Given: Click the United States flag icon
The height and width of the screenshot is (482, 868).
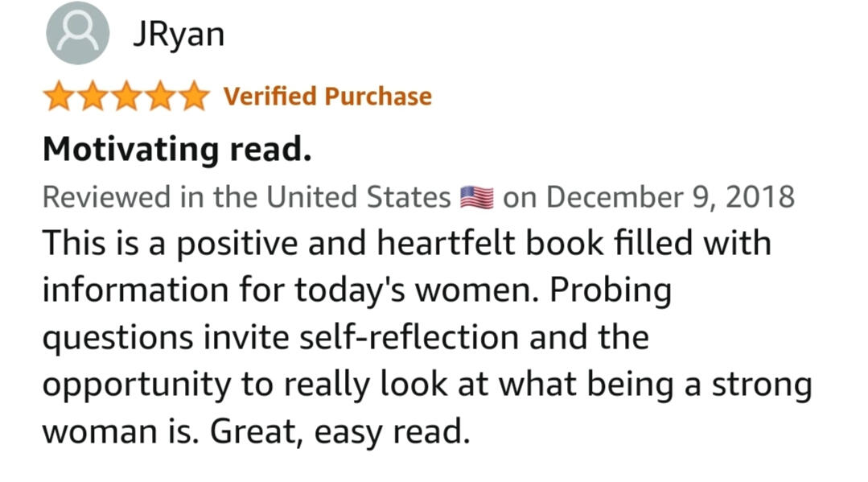Looking at the screenshot, I should point(476,197).
